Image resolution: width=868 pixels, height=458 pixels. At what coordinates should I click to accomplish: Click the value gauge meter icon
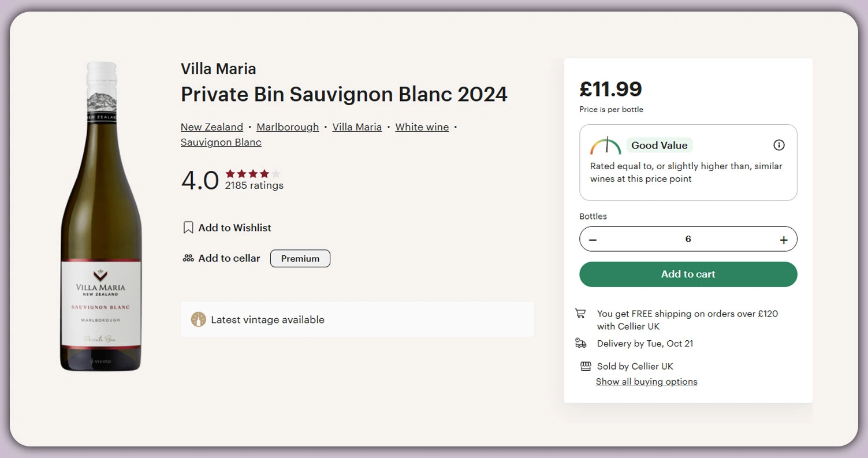pyautogui.click(x=605, y=146)
